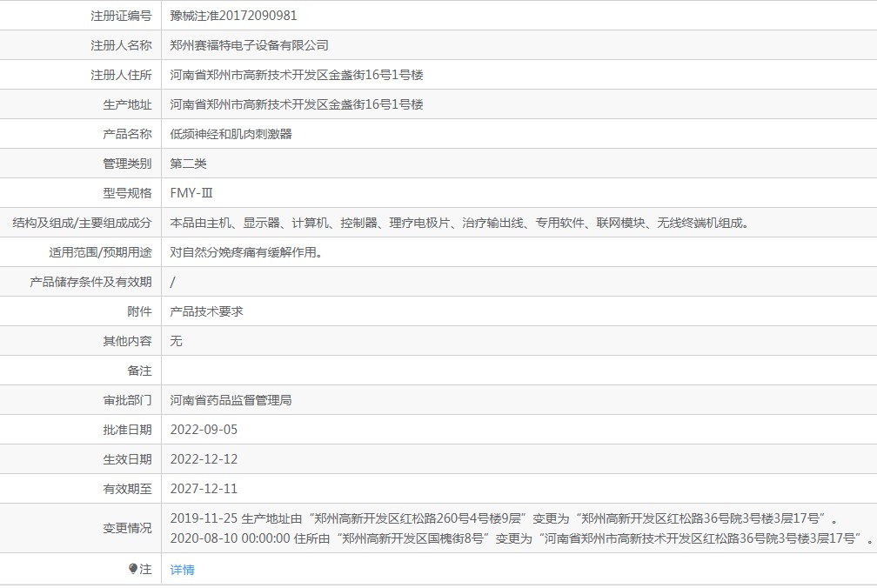Viewport: 877px width, 588px height.
Task: Click the 结构及组成/主要组成成分 label
Action: point(82,223)
